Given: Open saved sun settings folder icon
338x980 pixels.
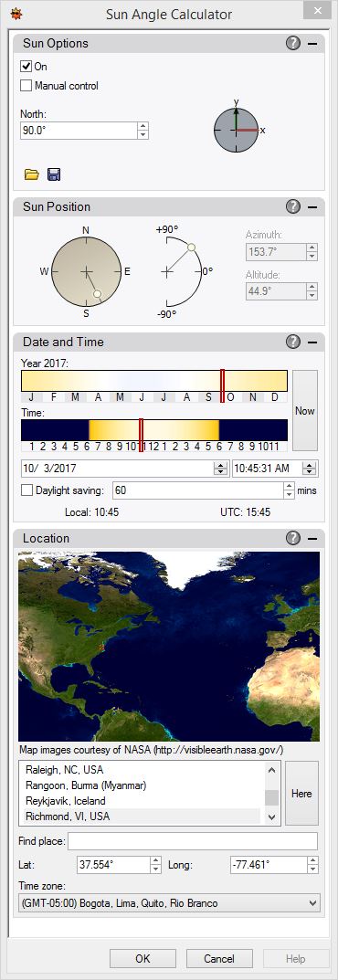Looking at the screenshot, I should tap(31, 174).
